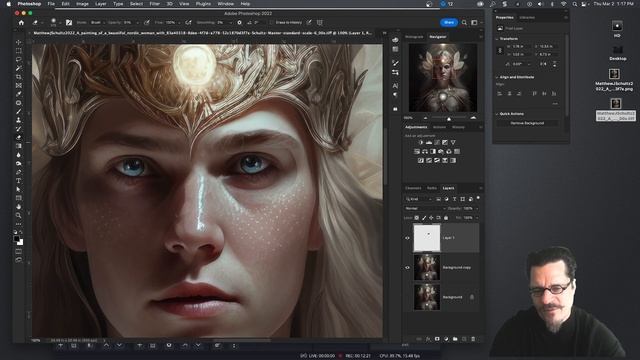Select the Gradient tool
The width and height of the screenshot is (640, 360).
[19, 146]
